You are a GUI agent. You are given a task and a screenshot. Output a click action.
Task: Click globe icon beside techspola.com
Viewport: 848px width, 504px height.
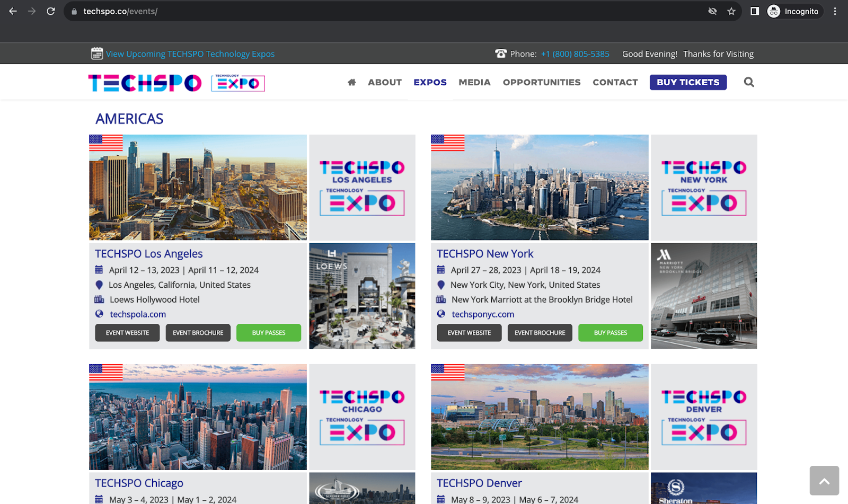click(x=99, y=314)
